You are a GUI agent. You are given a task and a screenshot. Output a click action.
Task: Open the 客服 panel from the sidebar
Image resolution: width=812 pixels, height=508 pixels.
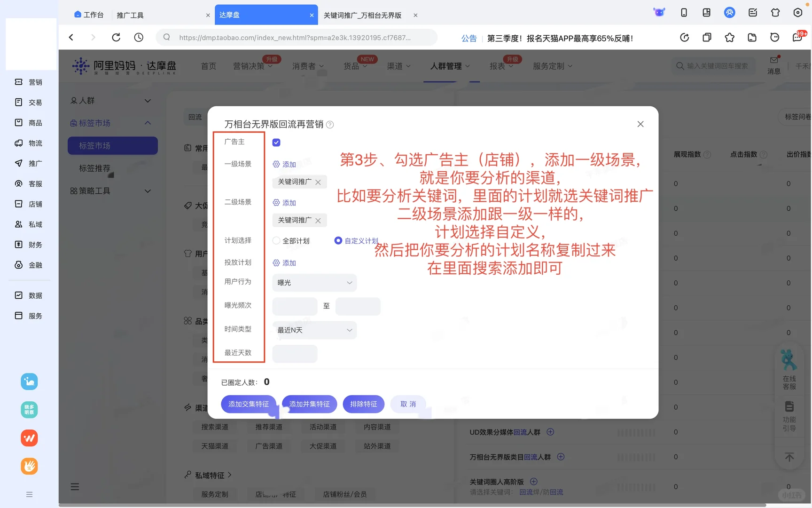[29, 183]
